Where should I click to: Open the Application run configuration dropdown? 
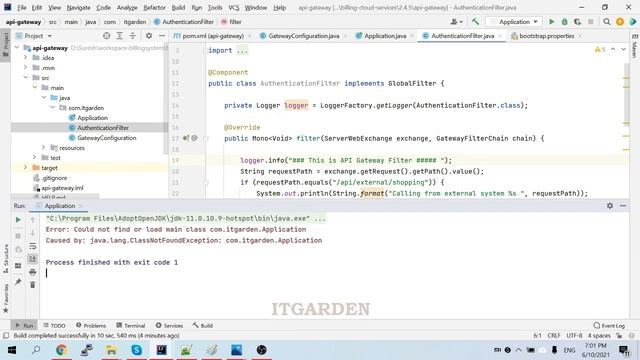515,22
